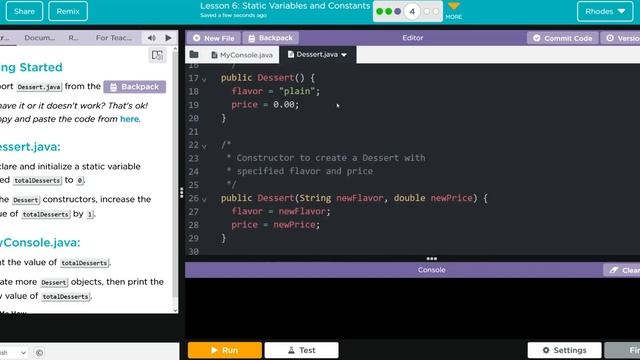
Task: Collapse code fold at line 17
Action: pyautogui.click(x=204, y=79)
